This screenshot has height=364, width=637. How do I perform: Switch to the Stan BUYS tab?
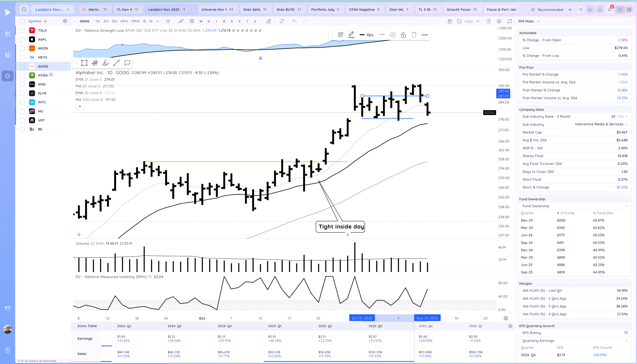(x=289, y=9)
